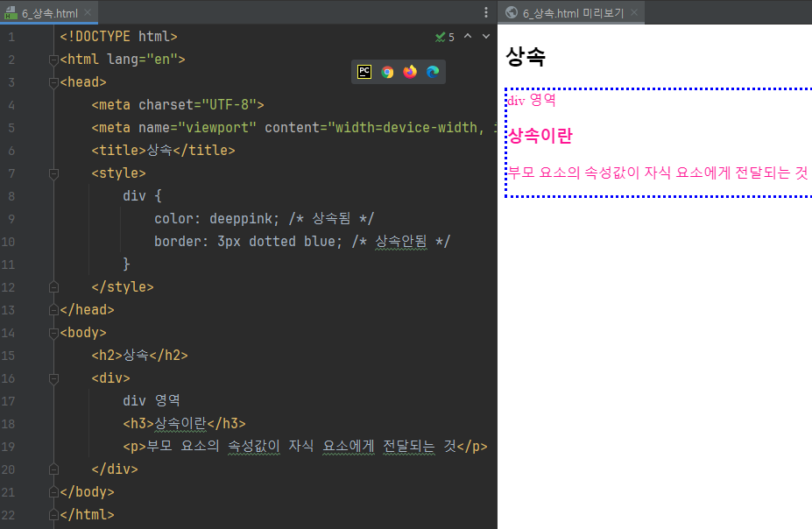This screenshot has height=529, width=812.
Task: Collapse the style block fold on line 7
Action: [53, 173]
